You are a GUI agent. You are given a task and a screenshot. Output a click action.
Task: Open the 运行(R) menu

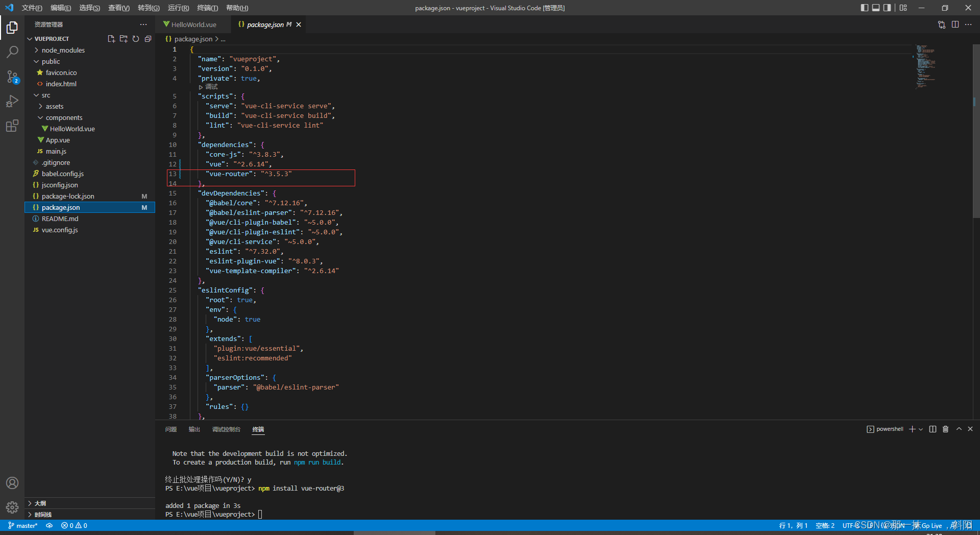pos(178,8)
